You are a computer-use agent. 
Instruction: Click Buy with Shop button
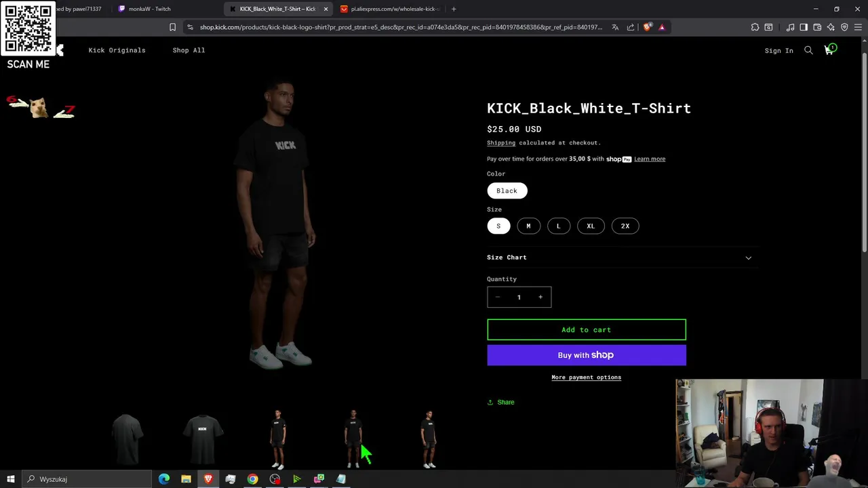click(587, 355)
